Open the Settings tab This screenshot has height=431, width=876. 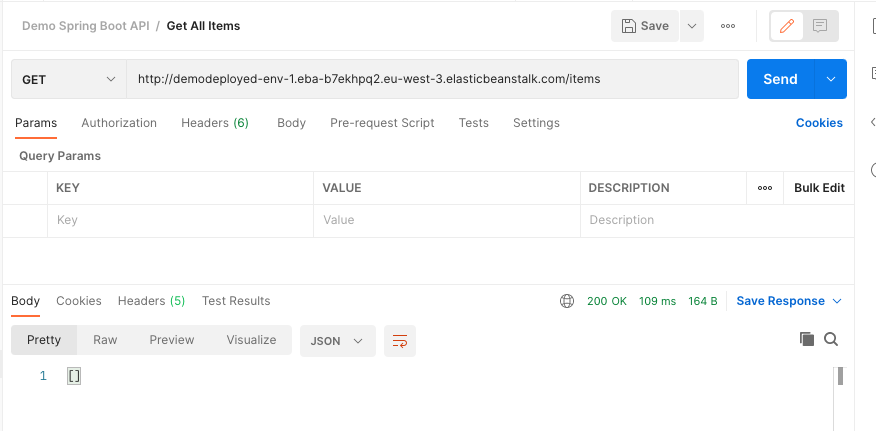(x=536, y=123)
